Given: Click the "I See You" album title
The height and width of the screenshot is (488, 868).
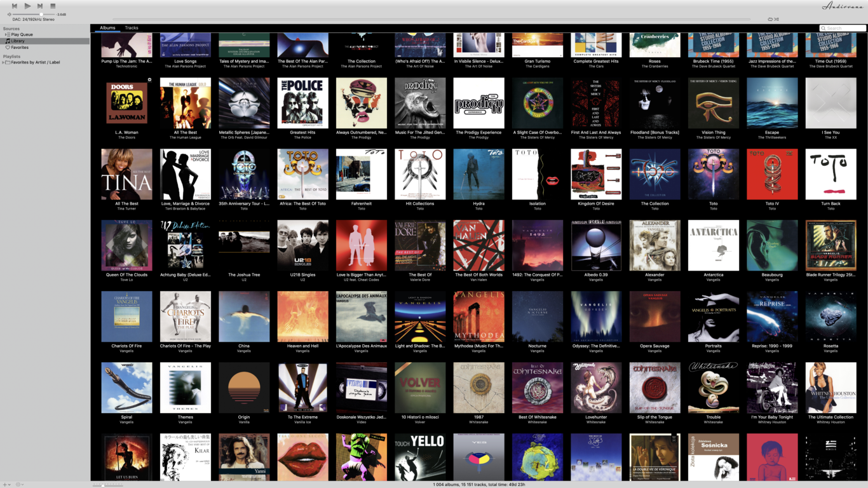Looking at the screenshot, I should pos(831,133).
